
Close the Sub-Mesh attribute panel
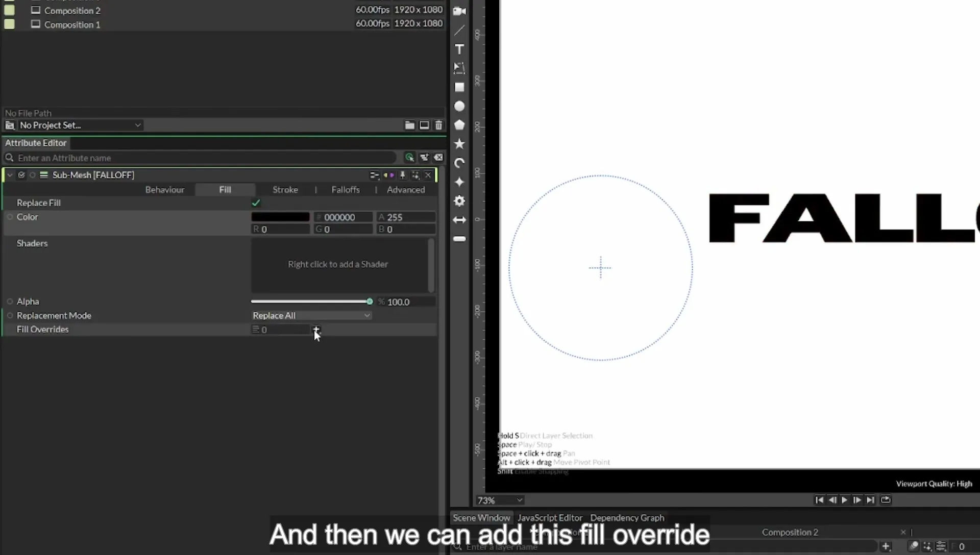pyautogui.click(x=428, y=175)
